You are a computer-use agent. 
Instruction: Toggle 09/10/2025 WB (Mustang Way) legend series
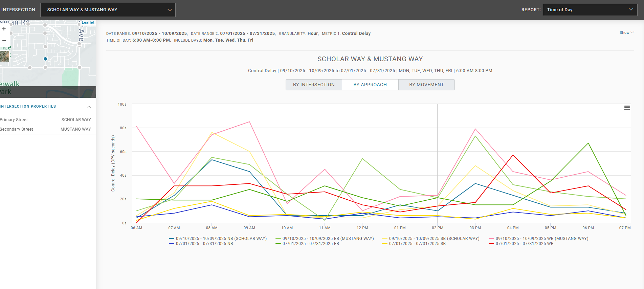point(538,239)
